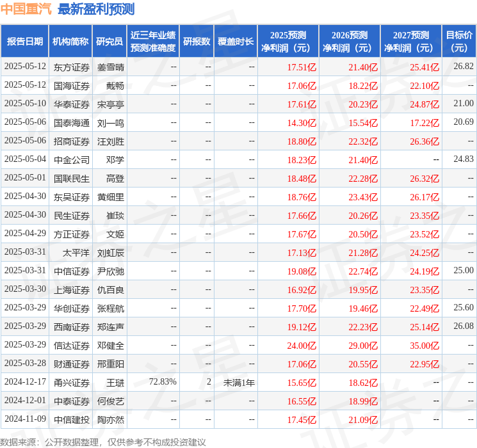Click the 29.00亿 2026 profit forecast
The image size is (477, 448).
(x=363, y=346)
